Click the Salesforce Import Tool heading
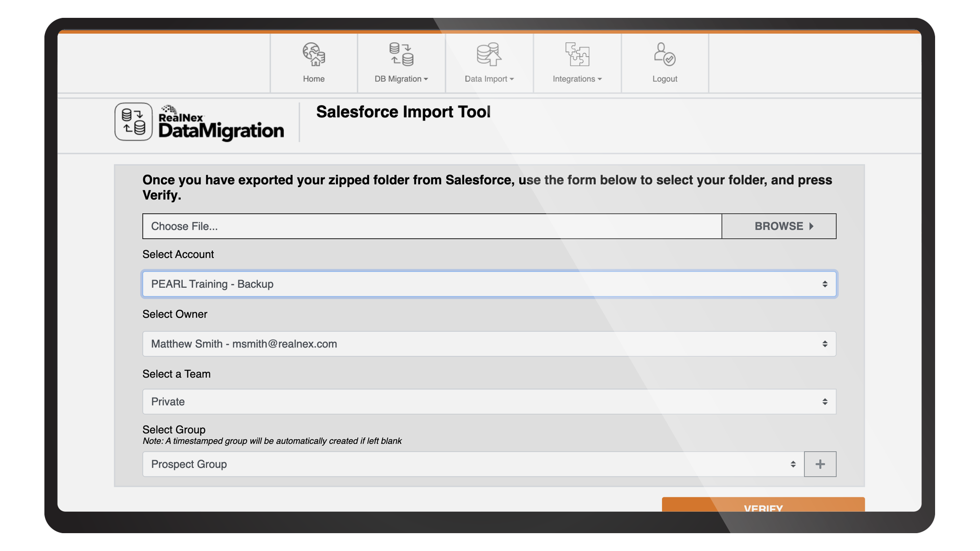This screenshot has height=551, width=980. tap(403, 112)
